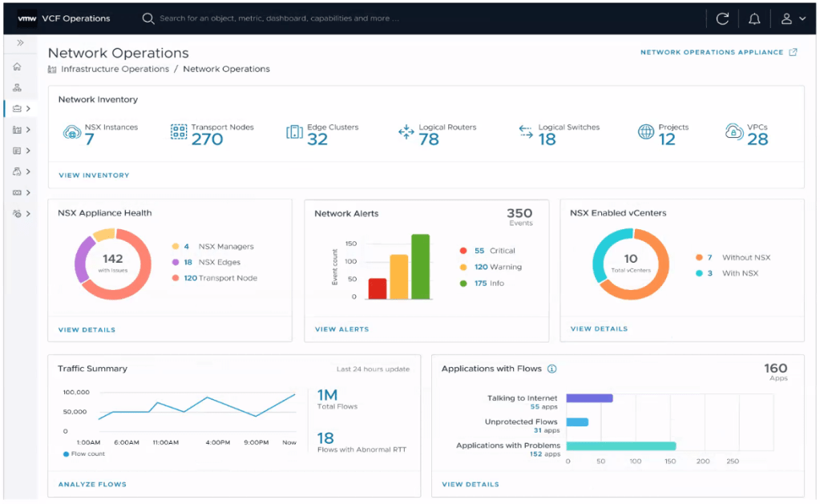Click the NSX Instances cloud icon

click(x=71, y=133)
